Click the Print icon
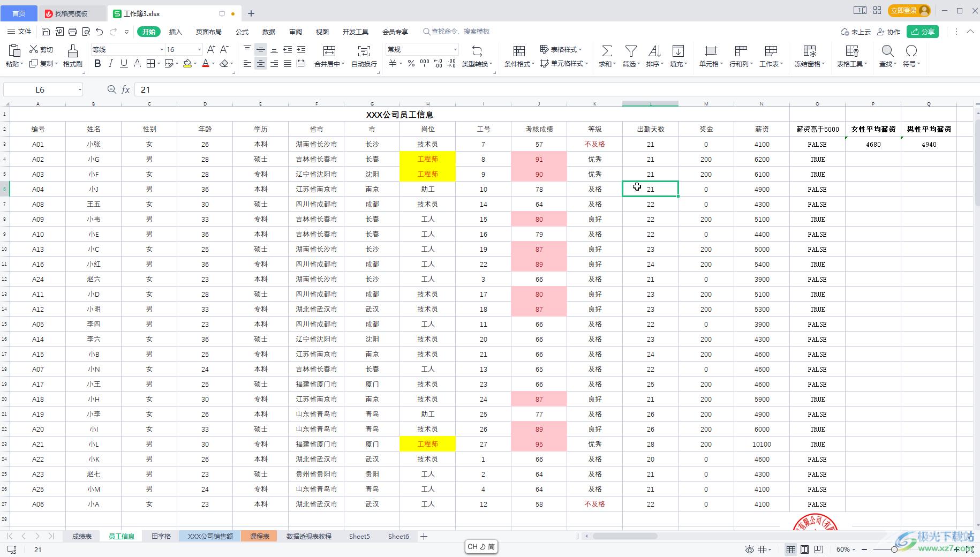Image resolution: width=980 pixels, height=557 pixels. 73,32
